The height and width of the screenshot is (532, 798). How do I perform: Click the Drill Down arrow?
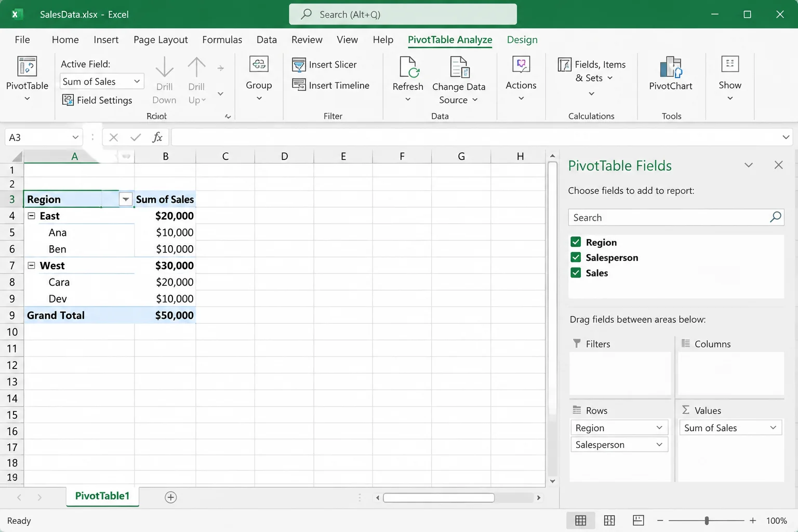click(164, 68)
